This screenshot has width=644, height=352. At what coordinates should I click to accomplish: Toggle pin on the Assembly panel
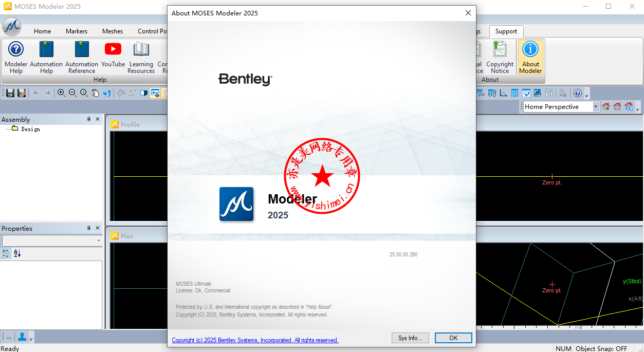coord(89,119)
